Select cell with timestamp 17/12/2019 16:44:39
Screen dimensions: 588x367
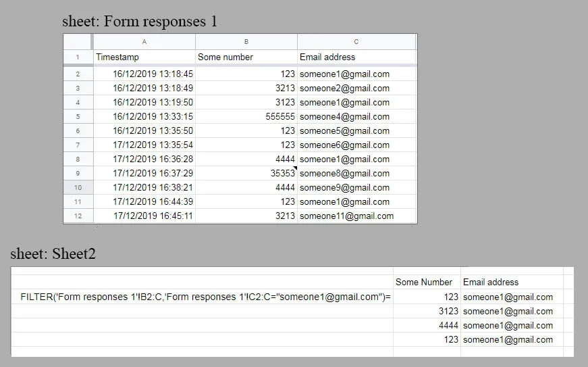(x=144, y=201)
